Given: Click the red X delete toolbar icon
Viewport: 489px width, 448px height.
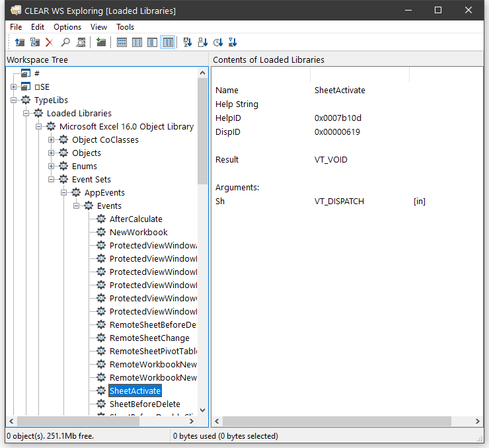Looking at the screenshot, I should [x=49, y=42].
